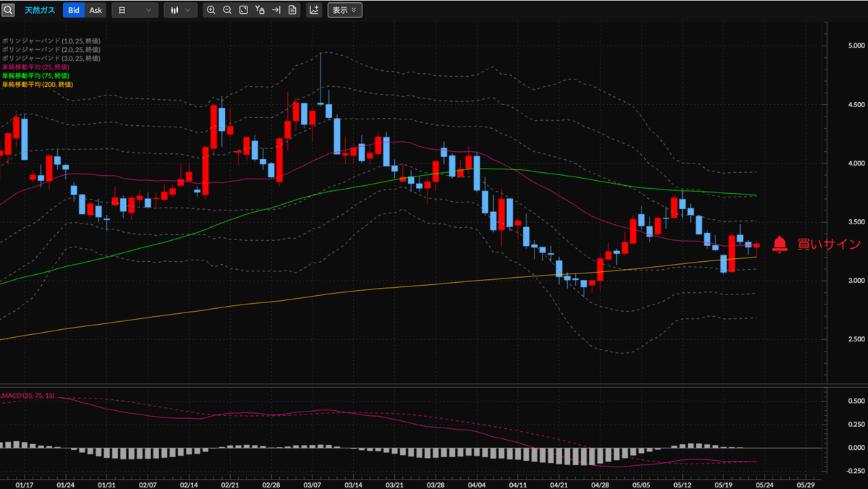Open the add indicator chart icon

pyautogui.click(x=314, y=10)
